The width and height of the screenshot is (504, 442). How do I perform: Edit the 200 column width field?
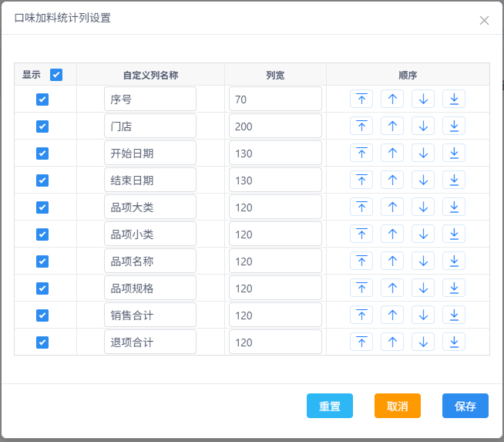point(275,126)
